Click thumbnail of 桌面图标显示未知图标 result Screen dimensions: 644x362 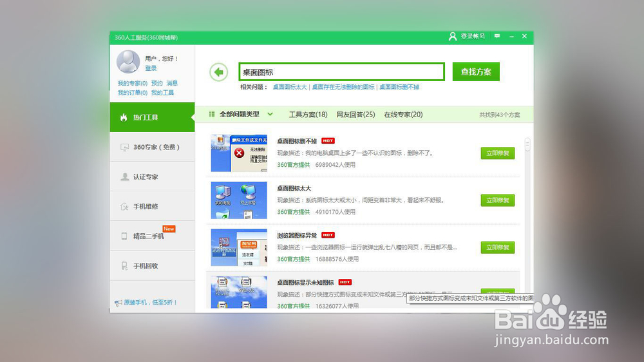click(x=239, y=292)
